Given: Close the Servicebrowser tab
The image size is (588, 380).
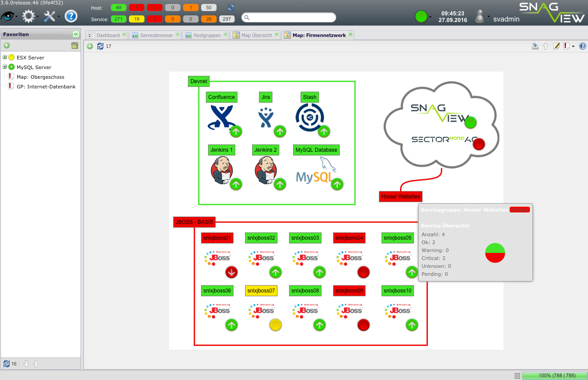Looking at the screenshot, I should (x=177, y=34).
